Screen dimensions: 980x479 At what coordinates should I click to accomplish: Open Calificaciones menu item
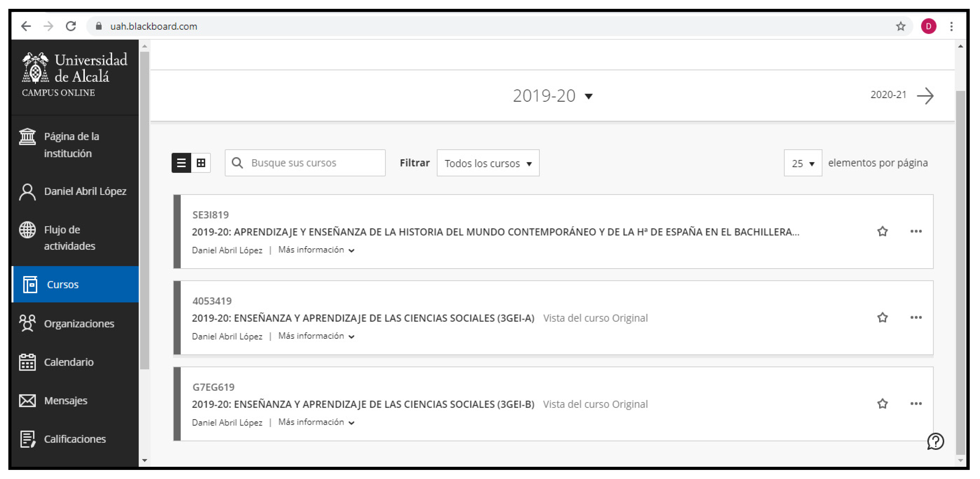pyautogui.click(x=75, y=439)
